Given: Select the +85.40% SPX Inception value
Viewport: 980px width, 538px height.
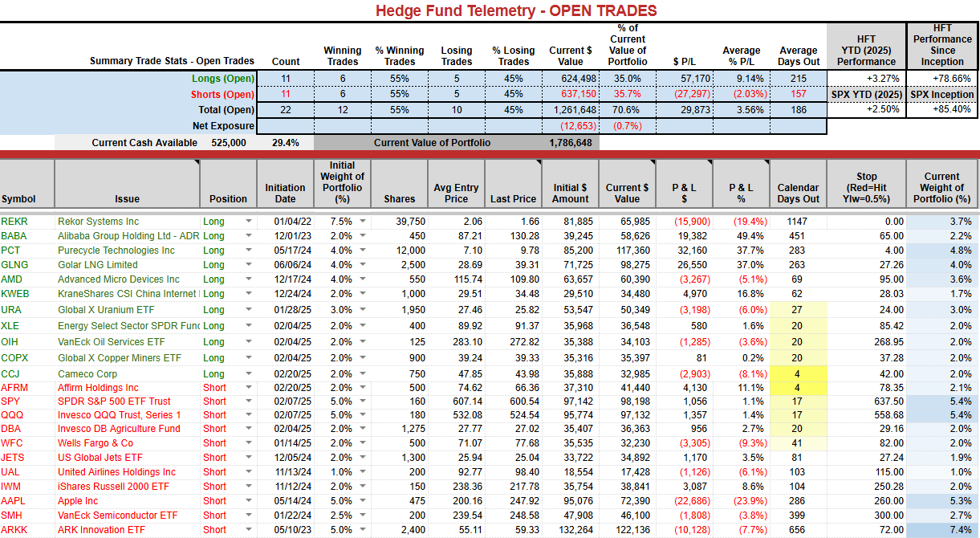Looking at the screenshot, I should click(941, 109).
